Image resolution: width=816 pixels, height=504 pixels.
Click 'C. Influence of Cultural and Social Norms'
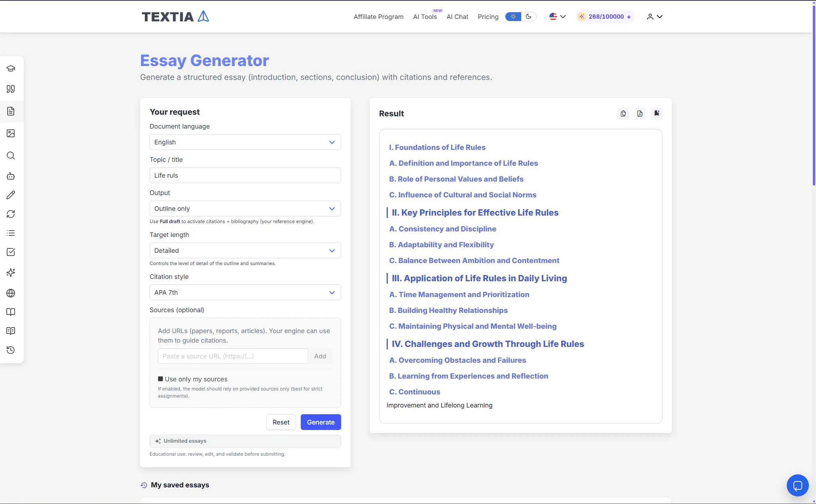(463, 195)
